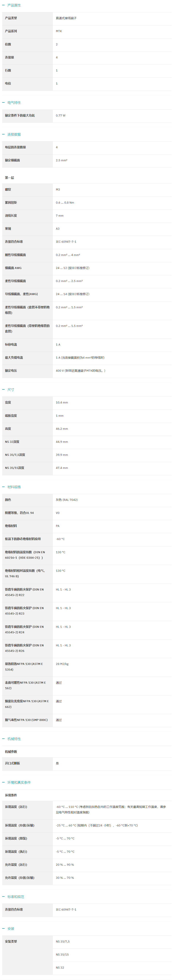Select NS 35/7,5 in 安装类型 row
Image resolution: width=173 pixels, height=980 pixels.
click(x=63, y=942)
